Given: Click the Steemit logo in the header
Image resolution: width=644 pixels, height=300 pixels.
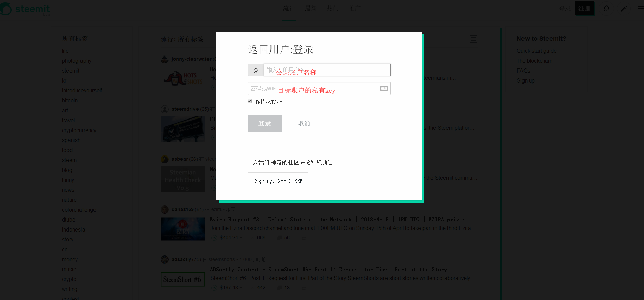Looking at the screenshot, I should click(x=25, y=9).
